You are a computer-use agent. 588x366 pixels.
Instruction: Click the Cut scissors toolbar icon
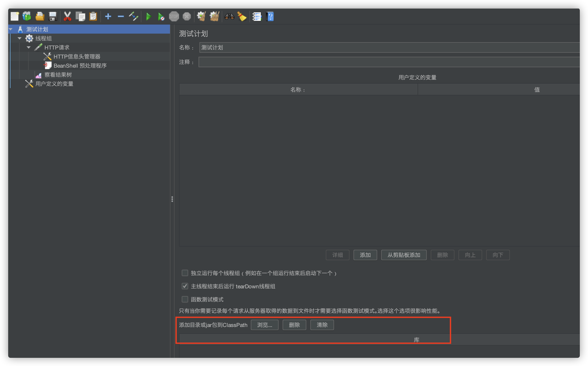[x=67, y=16]
